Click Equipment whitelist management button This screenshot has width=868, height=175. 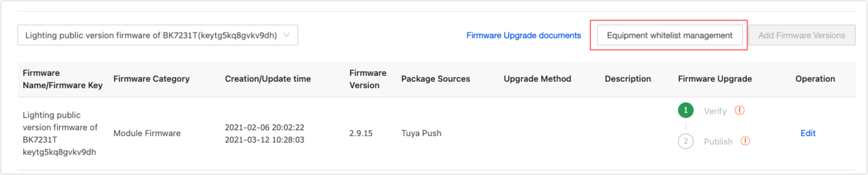pyautogui.click(x=670, y=35)
